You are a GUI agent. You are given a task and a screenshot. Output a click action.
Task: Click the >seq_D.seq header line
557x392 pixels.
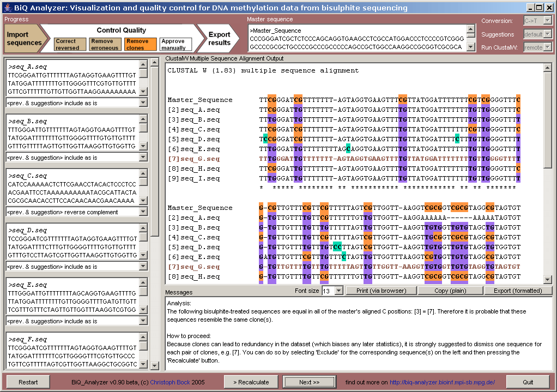(28, 230)
